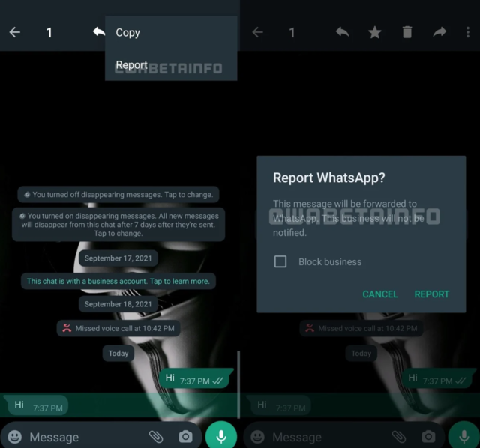Check the Block business checkbox
This screenshot has width=480, height=448.
click(280, 261)
